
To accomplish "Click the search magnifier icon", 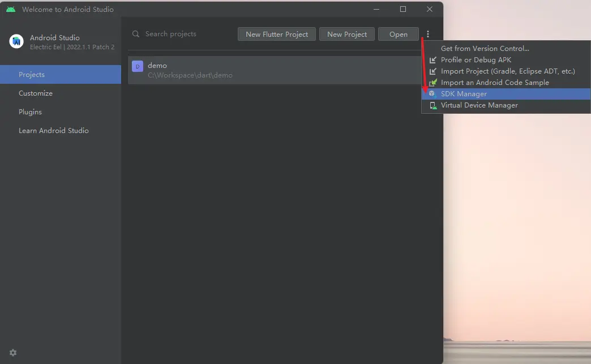I will [x=136, y=34].
